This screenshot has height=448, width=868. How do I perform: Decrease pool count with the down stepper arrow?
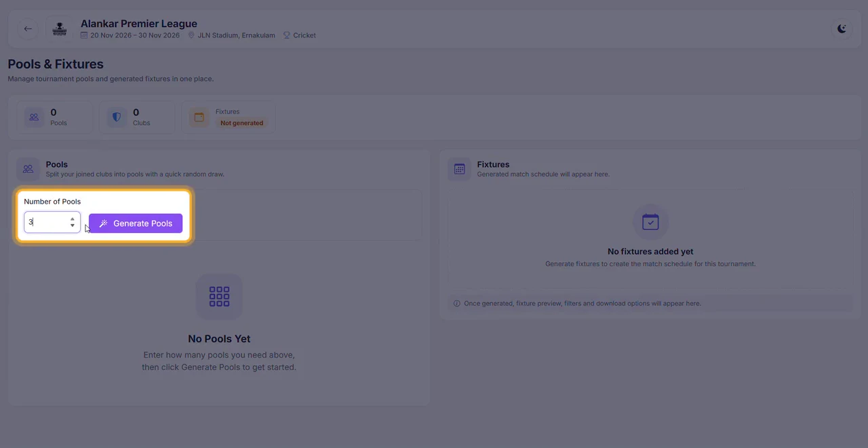coord(73,225)
